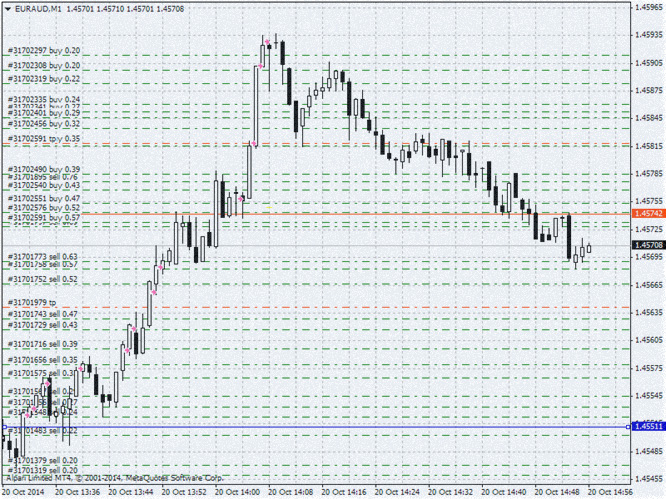
Task: Click the 20 Oct 14:00 time axis label
Action: click(x=243, y=492)
